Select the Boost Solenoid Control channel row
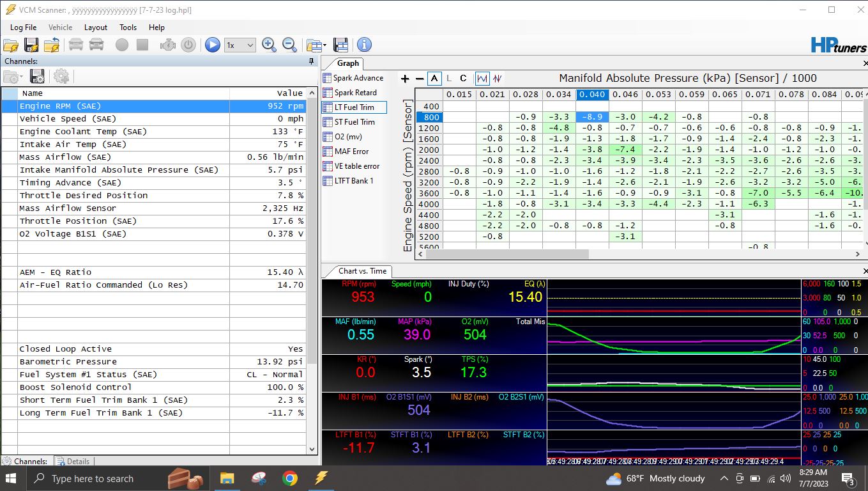Viewport: 868px width, 491px height. pyautogui.click(x=153, y=387)
